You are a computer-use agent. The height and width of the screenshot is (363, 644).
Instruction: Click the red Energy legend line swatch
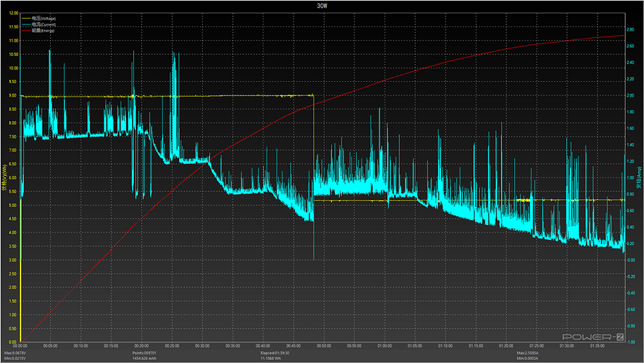(x=26, y=30)
